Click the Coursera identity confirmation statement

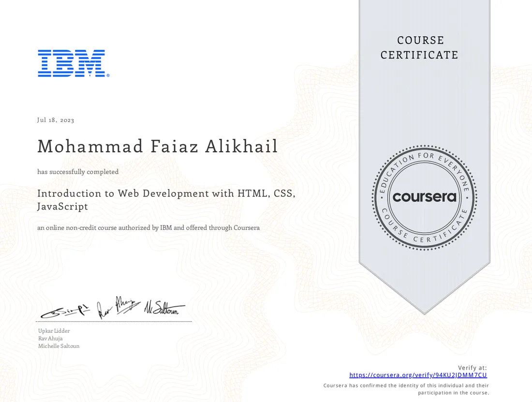pos(406,389)
